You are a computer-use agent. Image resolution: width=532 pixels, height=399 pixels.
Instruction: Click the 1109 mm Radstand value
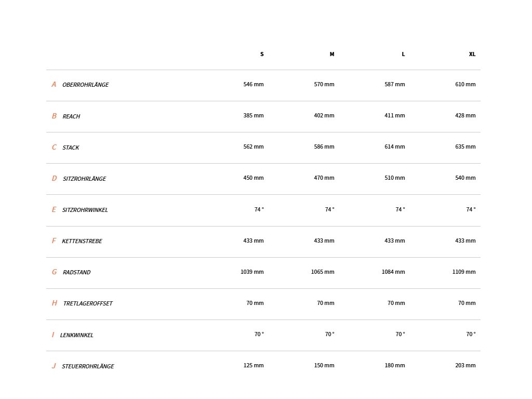coord(464,272)
